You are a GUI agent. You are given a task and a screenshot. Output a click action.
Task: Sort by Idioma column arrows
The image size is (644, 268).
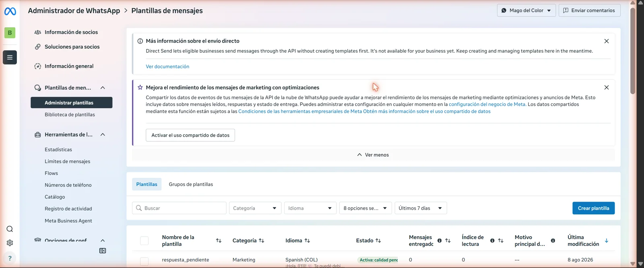click(x=307, y=241)
